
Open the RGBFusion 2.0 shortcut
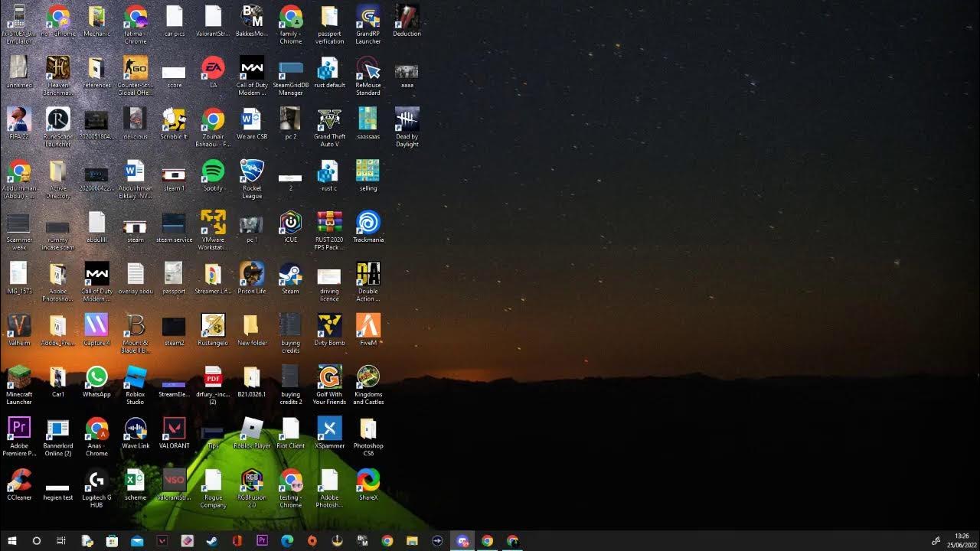point(252,488)
